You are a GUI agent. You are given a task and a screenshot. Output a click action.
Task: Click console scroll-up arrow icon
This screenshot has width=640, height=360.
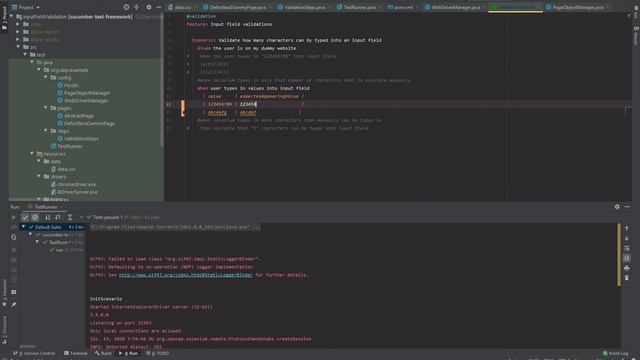627,229
